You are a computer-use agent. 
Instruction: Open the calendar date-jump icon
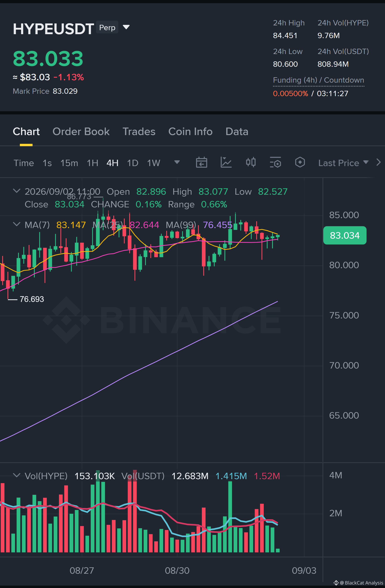pos(201,162)
